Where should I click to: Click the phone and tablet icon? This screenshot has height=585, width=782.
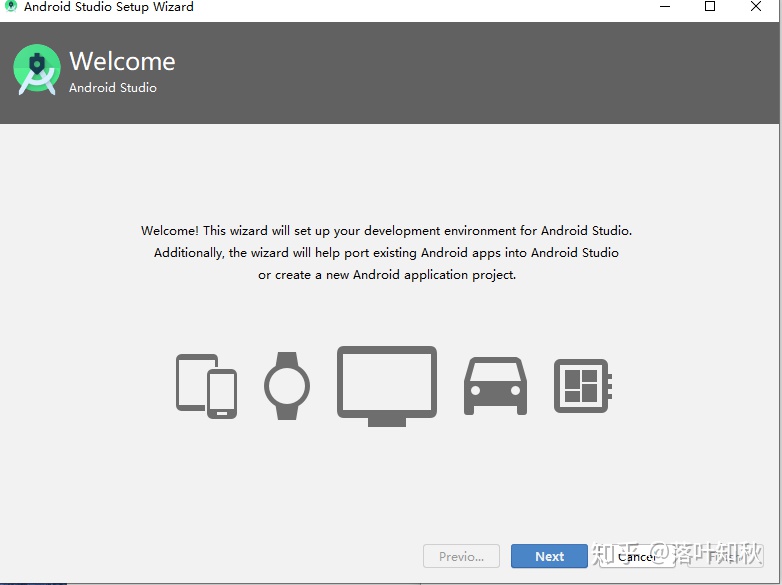coord(206,386)
